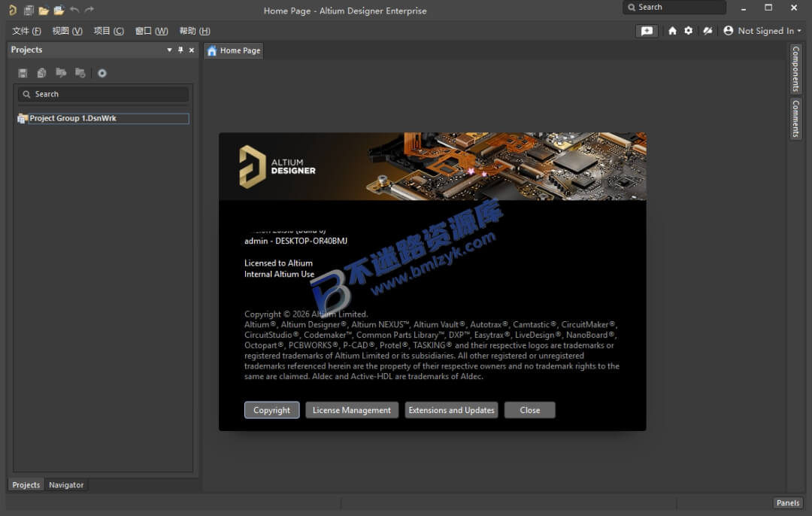Click the Altium logo icon in title bar

(13, 10)
